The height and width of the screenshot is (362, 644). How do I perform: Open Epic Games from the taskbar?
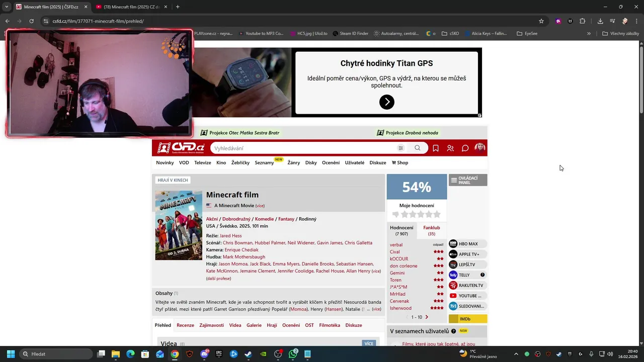click(219, 354)
